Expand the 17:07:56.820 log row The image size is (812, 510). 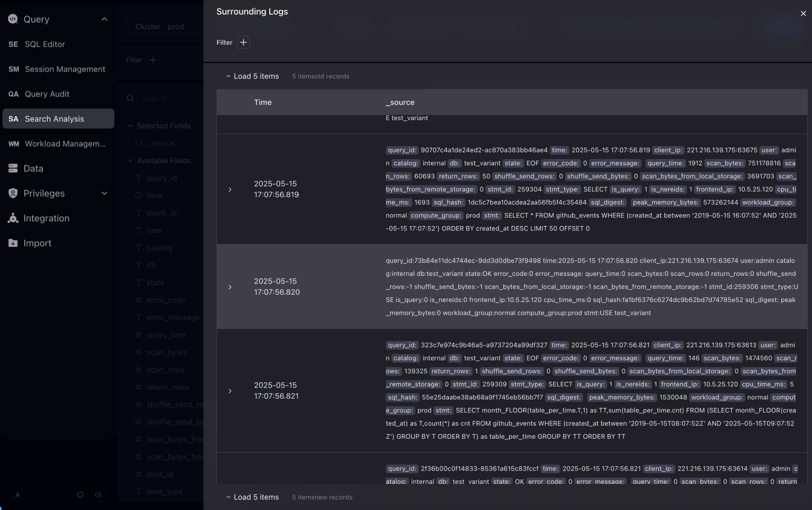pyautogui.click(x=230, y=287)
